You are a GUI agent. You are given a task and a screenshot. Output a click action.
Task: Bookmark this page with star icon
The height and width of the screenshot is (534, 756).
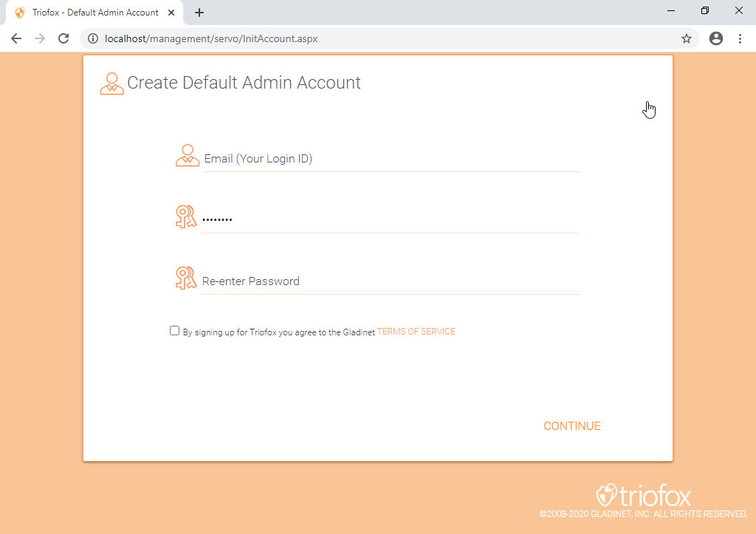pyautogui.click(x=687, y=38)
